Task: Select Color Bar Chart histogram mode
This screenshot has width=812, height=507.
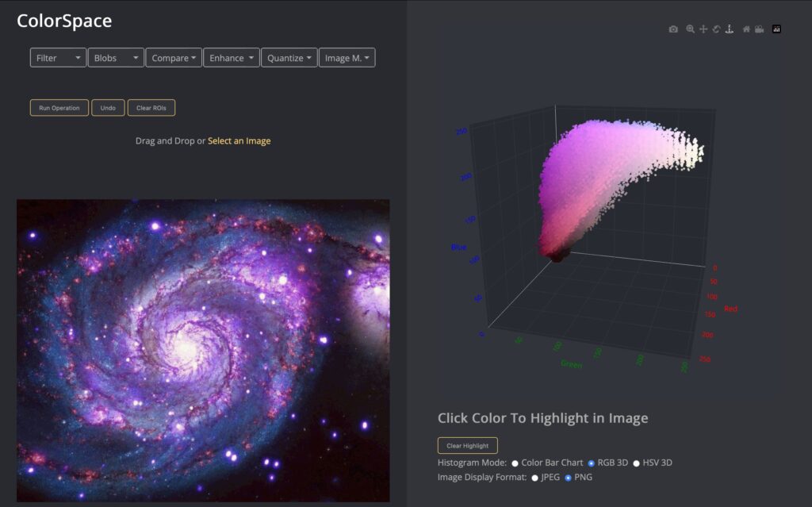Action: click(x=515, y=463)
